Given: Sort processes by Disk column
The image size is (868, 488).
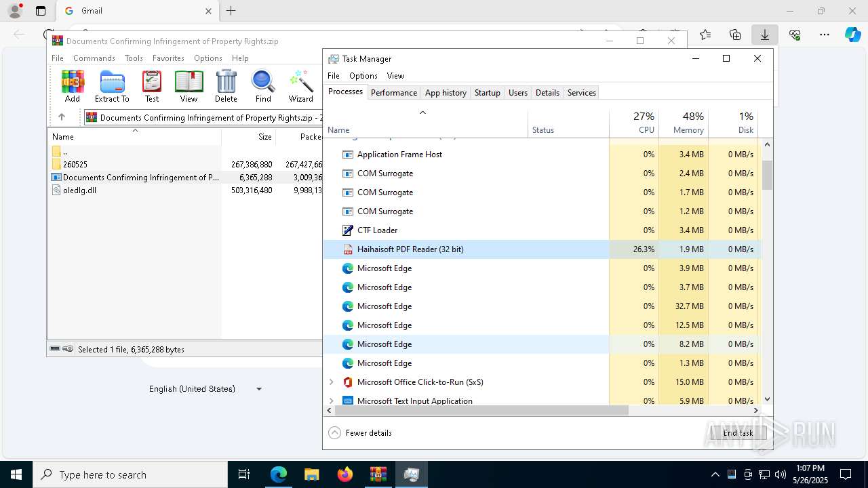Looking at the screenshot, I should (x=733, y=123).
